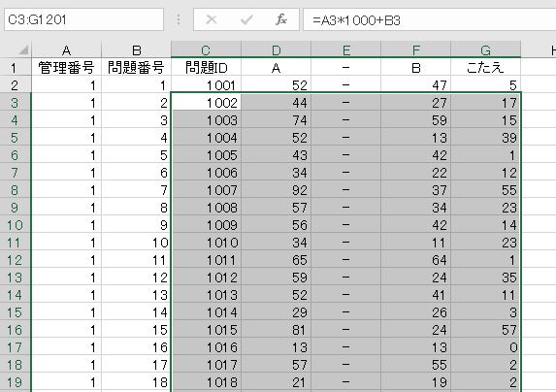Click cell with 1003
The image size is (556, 392).
click(206, 120)
